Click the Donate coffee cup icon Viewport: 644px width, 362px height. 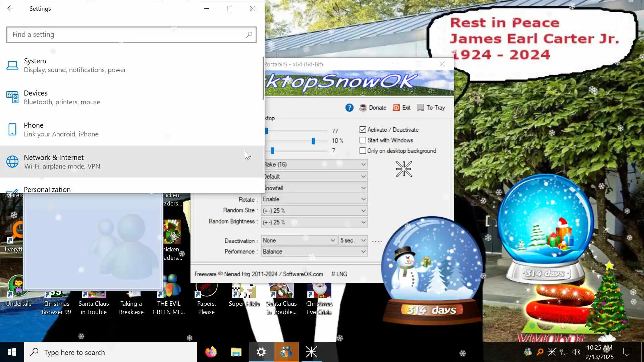click(x=363, y=108)
